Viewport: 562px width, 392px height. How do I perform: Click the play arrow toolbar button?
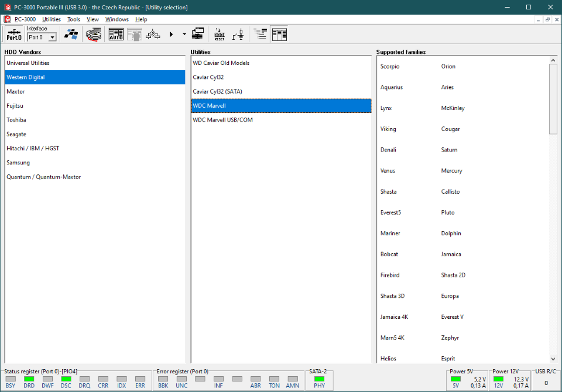point(172,35)
